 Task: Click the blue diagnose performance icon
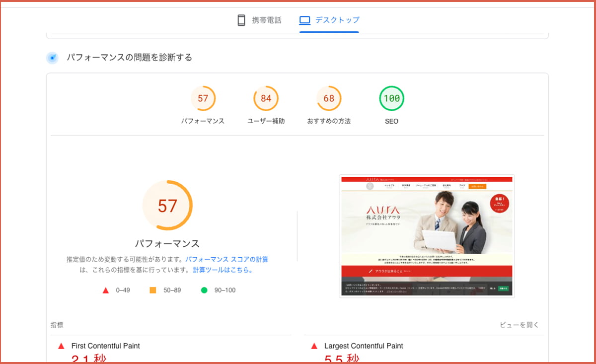coord(53,58)
